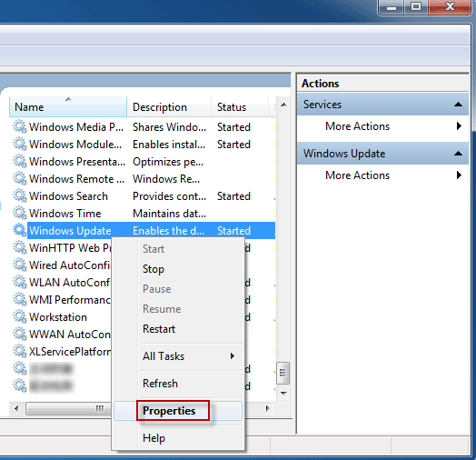476x460 pixels.
Task: Sort the list by Name column header
Action: (x=68, y=107)
